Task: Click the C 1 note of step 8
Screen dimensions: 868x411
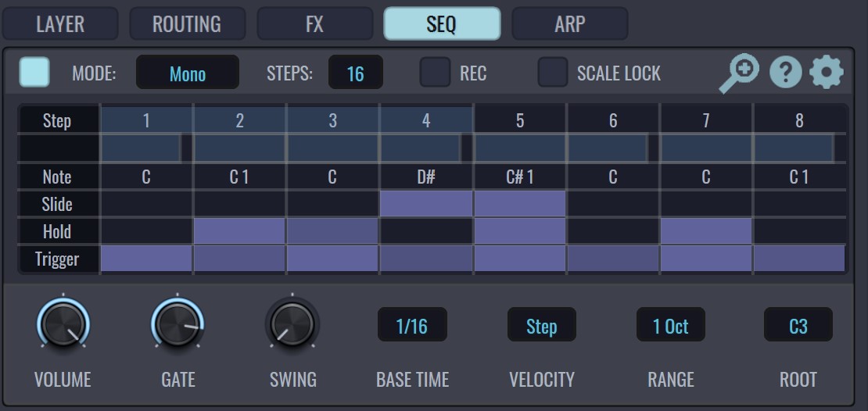Action: pos(799,177)
